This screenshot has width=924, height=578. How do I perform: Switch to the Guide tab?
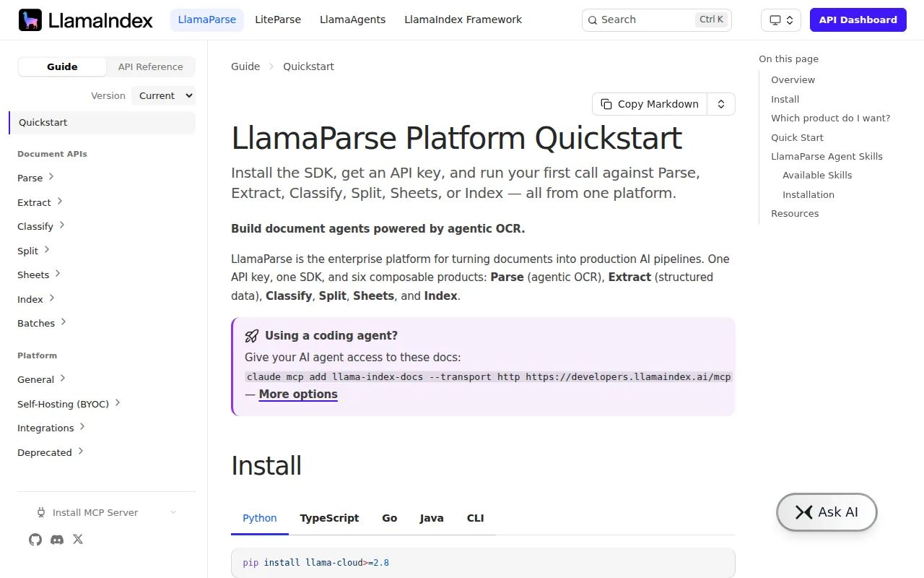tap(62, 66)
